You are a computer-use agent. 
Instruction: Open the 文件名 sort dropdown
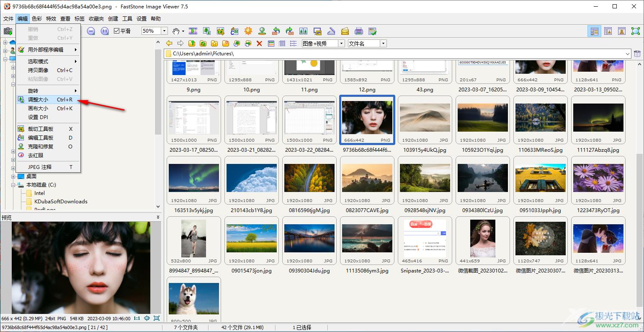click(x=383, y=43)
